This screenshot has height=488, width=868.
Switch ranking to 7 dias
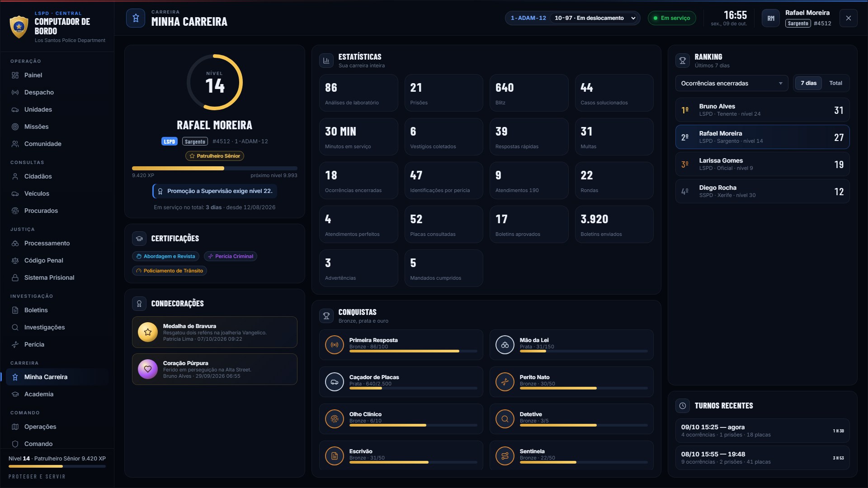(x=808, y=83)
